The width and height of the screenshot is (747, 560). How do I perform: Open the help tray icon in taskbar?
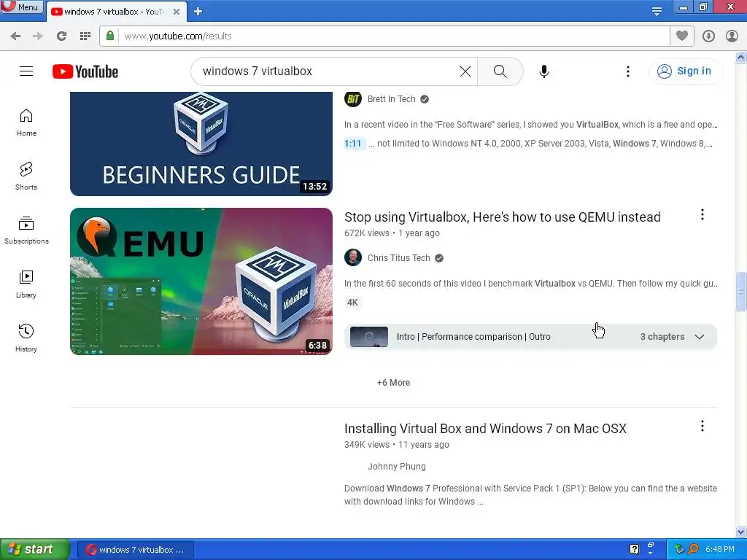pos(634,550)
